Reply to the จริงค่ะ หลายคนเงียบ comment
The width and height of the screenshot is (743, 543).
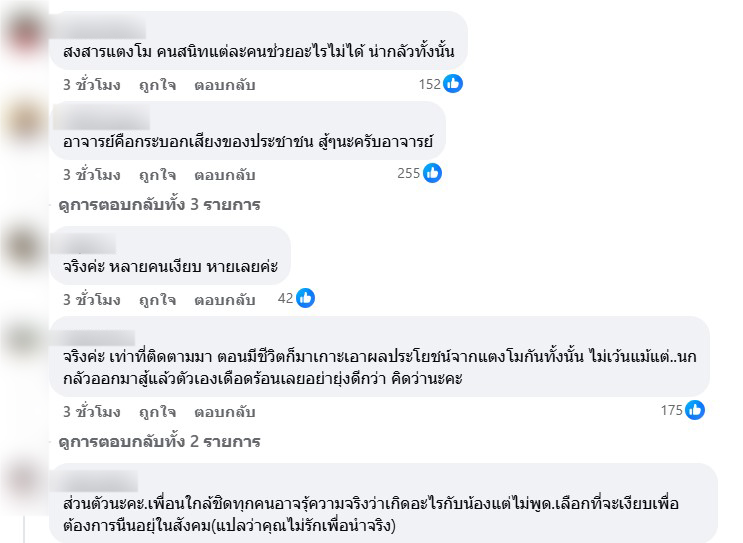tap(225, 300)
